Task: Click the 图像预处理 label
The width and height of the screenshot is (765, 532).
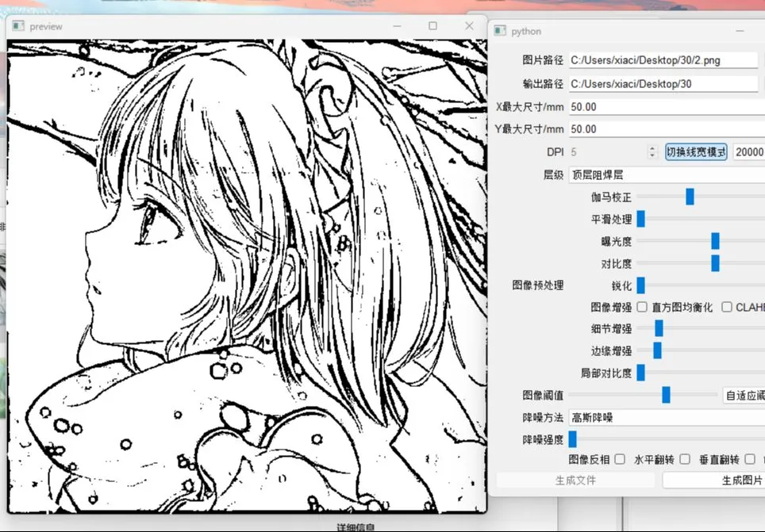Action: (538, 285)
